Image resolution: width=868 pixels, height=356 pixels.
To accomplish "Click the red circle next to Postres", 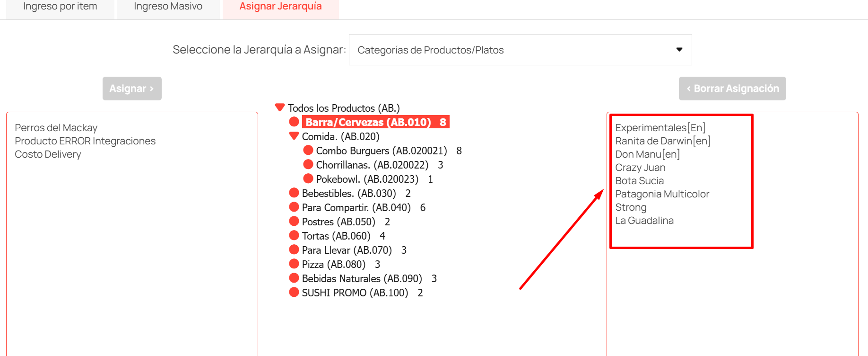I will [x=294, y=222].
